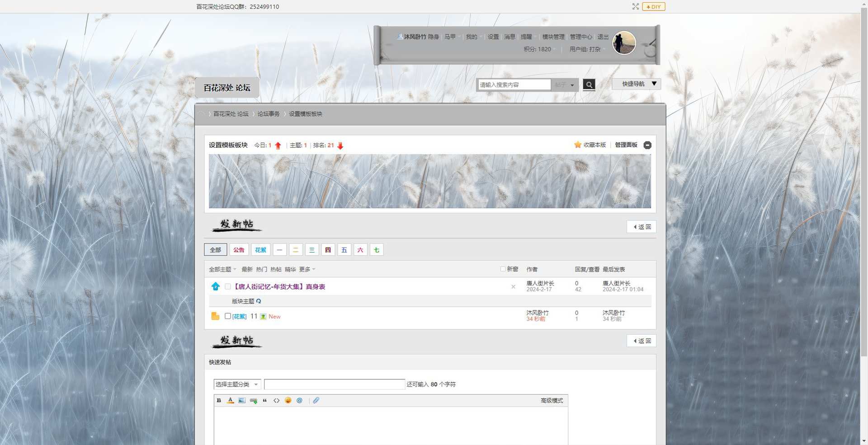Toggle the 新窗 new window checkbox
Viewport: 868px width, 445px height.
(503, 269)
